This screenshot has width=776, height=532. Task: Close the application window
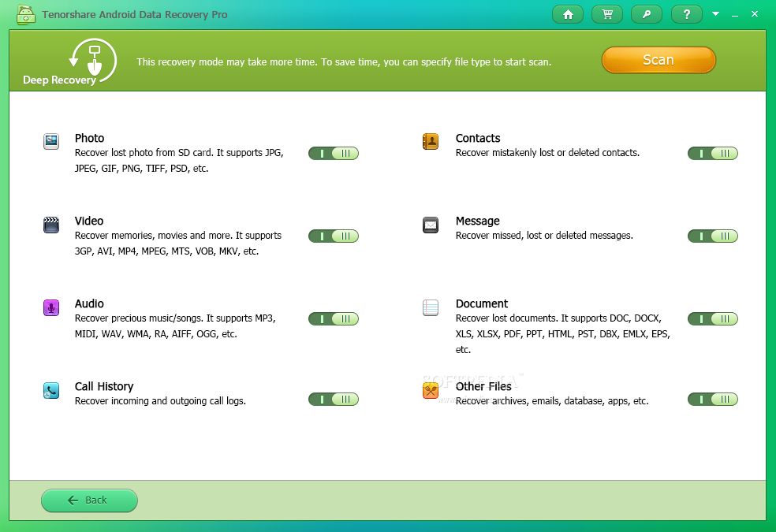point(755,14)
